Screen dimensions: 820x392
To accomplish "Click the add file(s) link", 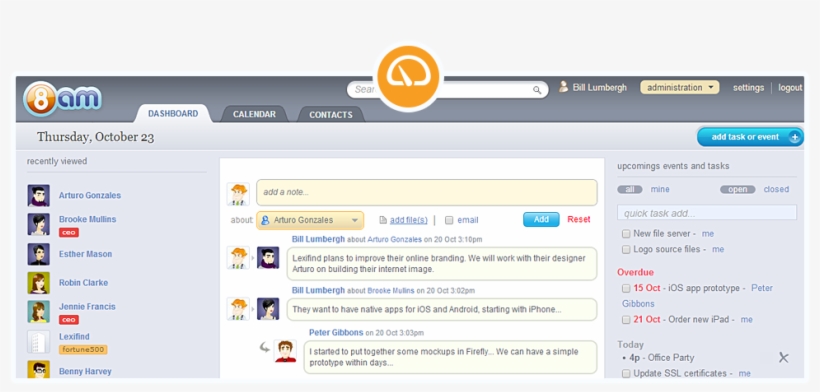I will (x=408, y=220).
